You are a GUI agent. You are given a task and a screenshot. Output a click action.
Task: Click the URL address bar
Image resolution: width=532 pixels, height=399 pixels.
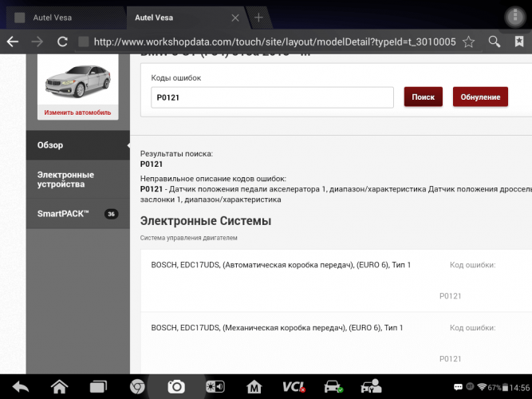pos(274,41)
